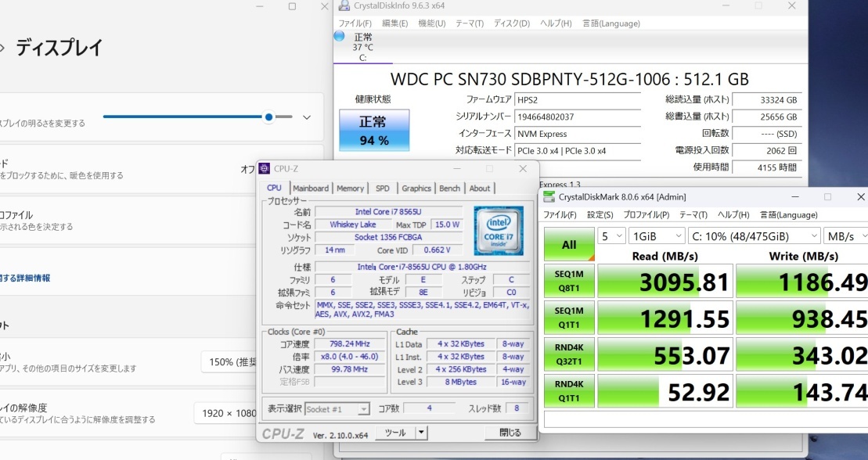
Task: Click the CPU-Z title bar chip icon
Action: point(265,169)
